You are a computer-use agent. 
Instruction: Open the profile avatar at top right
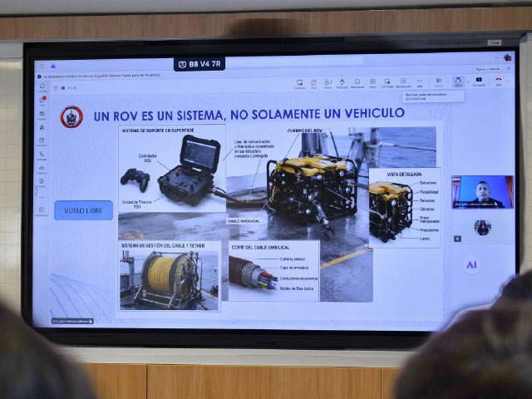coord(508,57)
